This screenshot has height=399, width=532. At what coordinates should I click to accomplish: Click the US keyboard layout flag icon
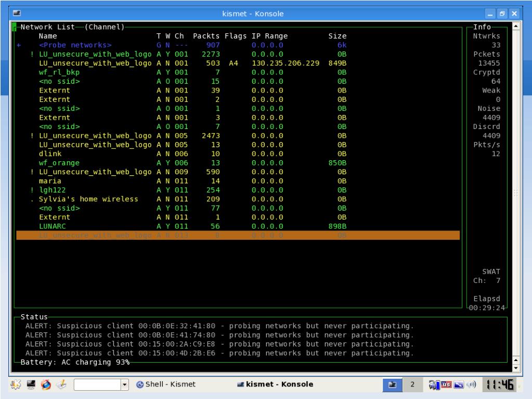pyautogui.click(x=446, y=384)
